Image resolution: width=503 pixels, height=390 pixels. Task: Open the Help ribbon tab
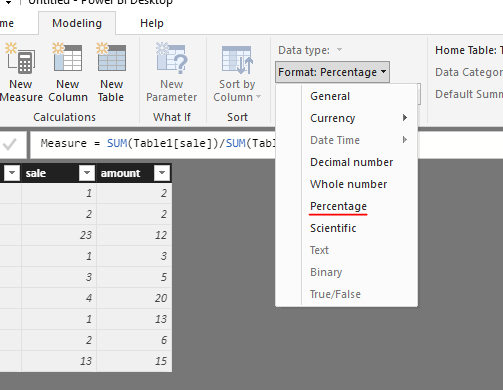(x=152, y=23)
